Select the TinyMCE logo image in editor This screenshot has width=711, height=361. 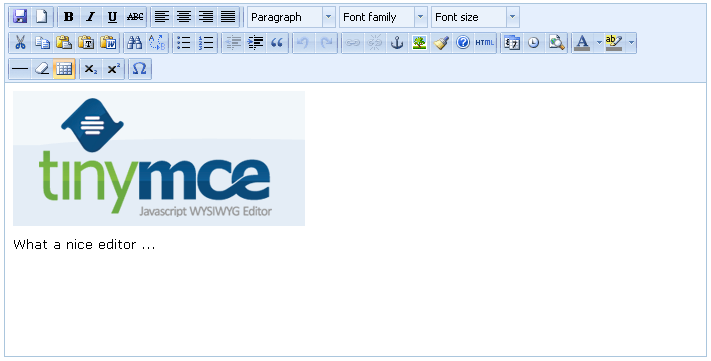click(159, 158)
